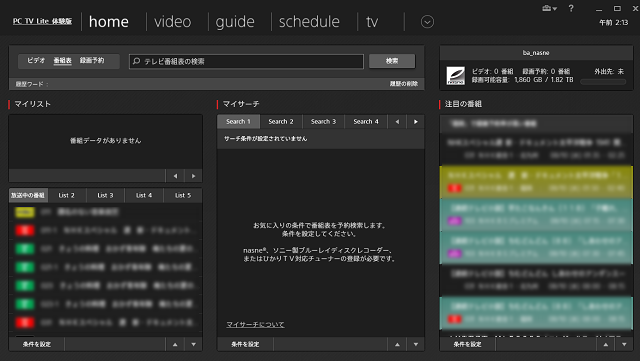
Task: Click 番組データがありません message
Action: point(105,140)
